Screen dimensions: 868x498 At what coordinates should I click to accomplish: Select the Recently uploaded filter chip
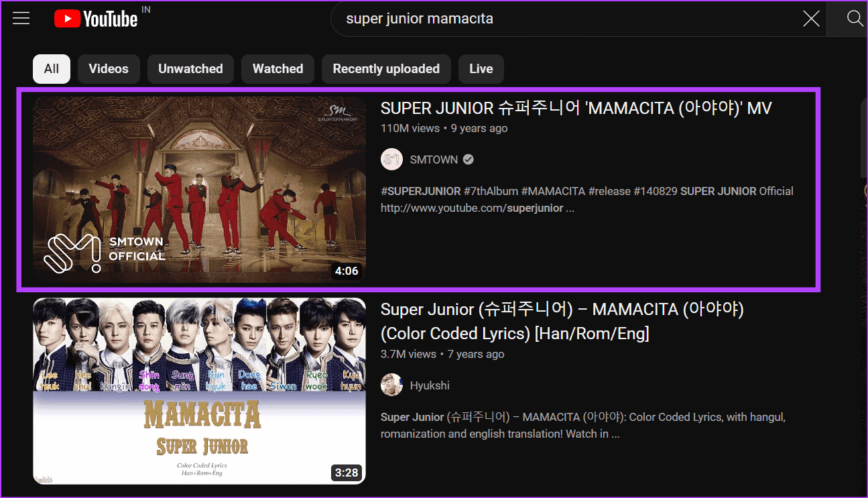pyautogui.click(x=386, y=69)
